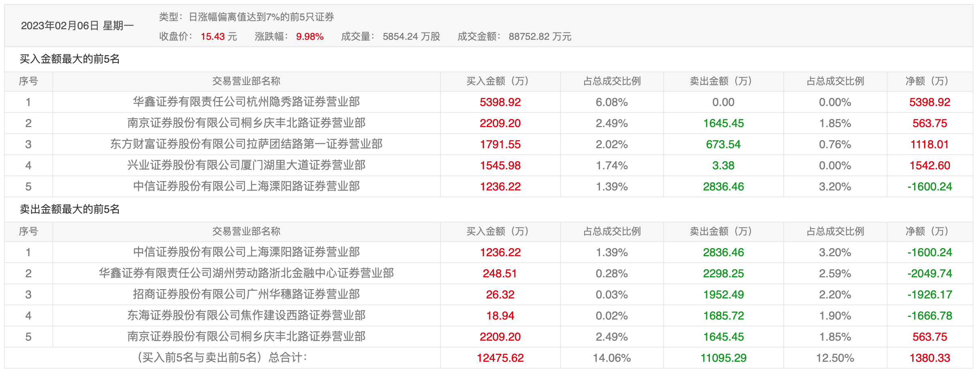Click 中信证券上海溧阳路 in the 卖出 top-5 table
The image size is (980, 376).
[x=246, y=252]
